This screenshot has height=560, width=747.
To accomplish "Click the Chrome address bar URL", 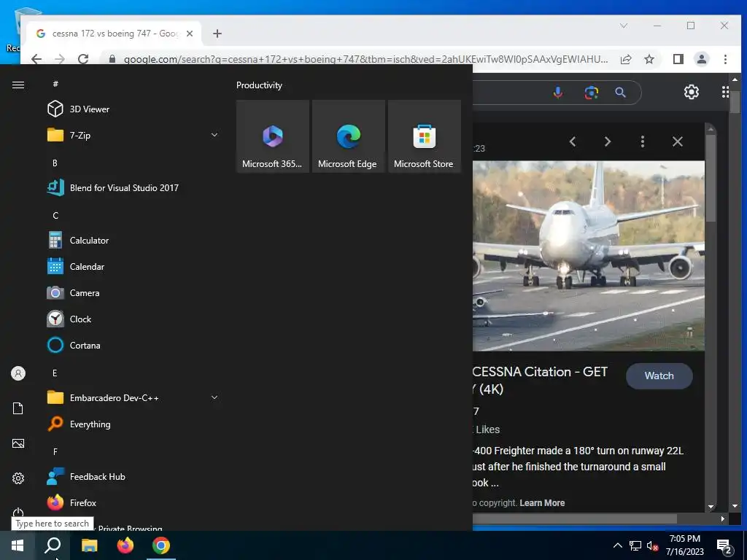I will pos(365,59).
